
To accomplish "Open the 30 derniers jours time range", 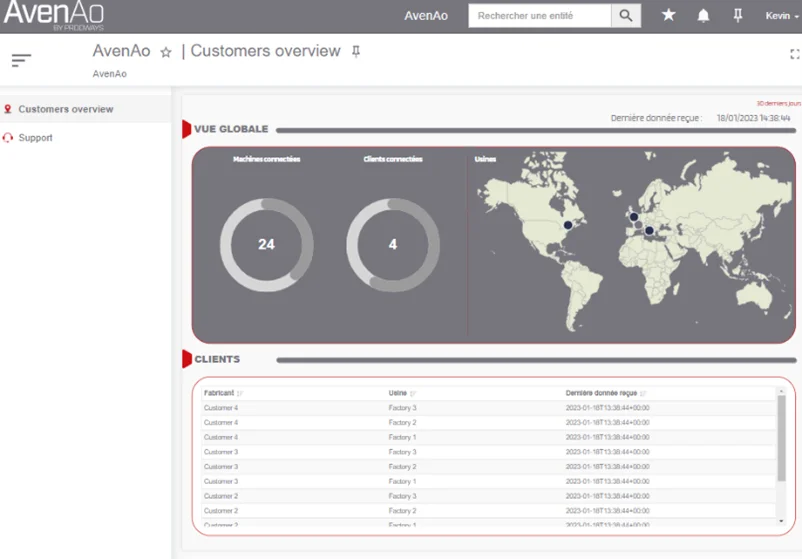I will click(x=778, y=103).
